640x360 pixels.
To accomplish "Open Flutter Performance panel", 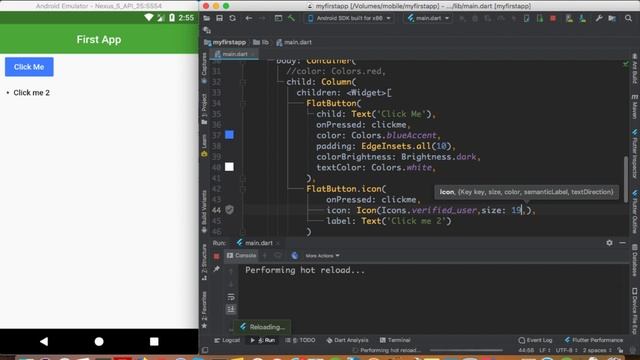I will coord(594,340).
